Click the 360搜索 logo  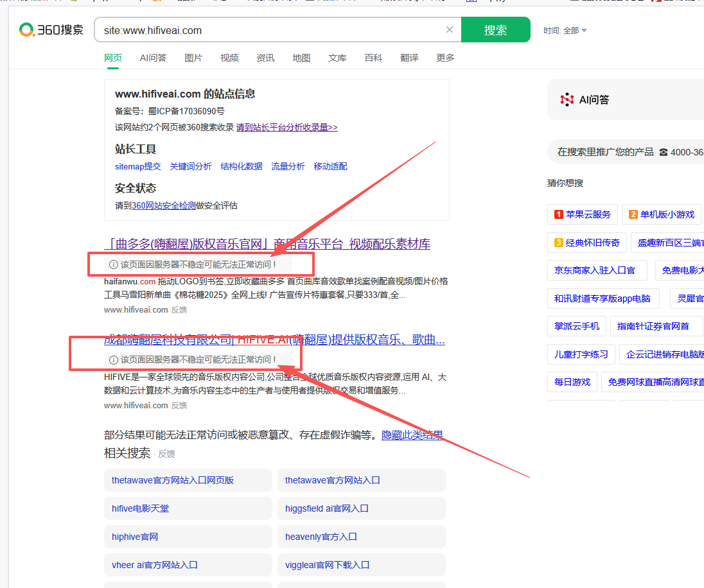coord(51,30)
